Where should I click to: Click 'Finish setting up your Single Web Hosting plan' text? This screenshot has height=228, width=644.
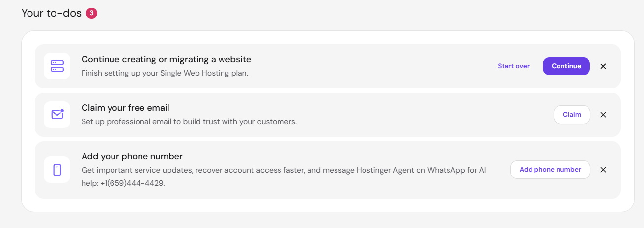coord(165,73)
